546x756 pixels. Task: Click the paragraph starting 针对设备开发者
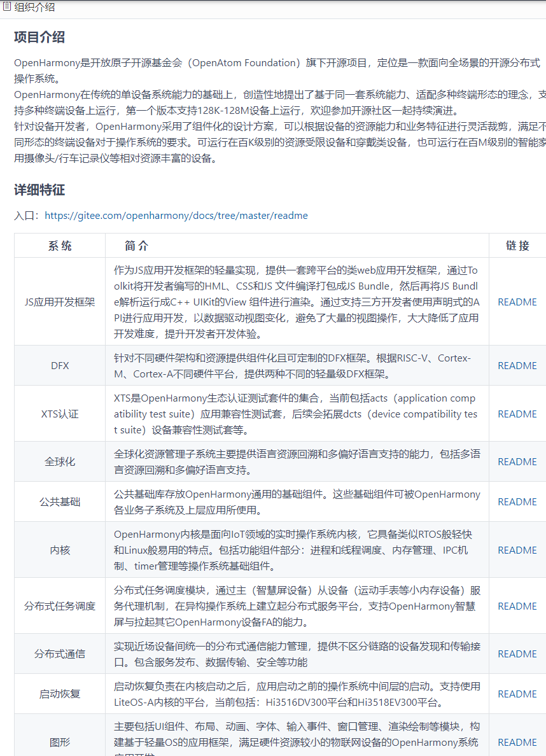280,143
